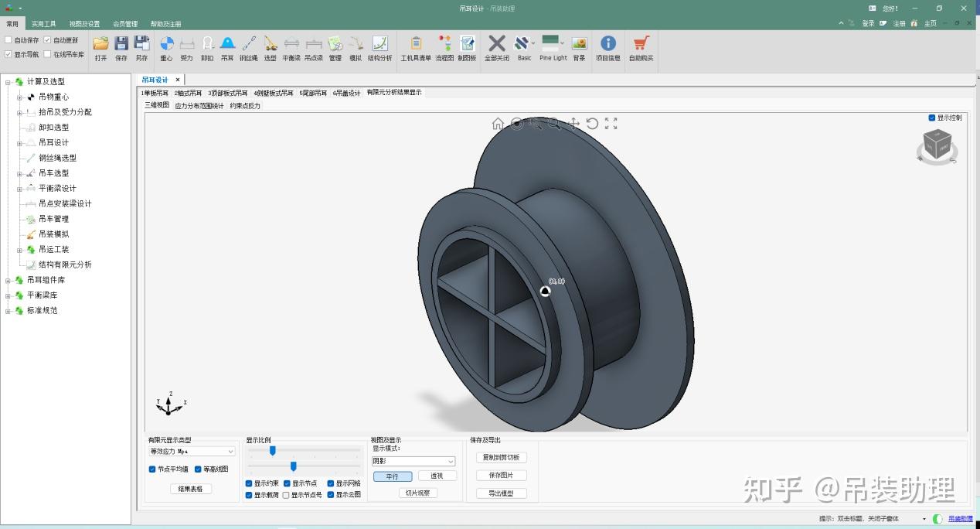
Task: Switch to the 实用工具 ribbon tab
Action: (x=43, y=24)
